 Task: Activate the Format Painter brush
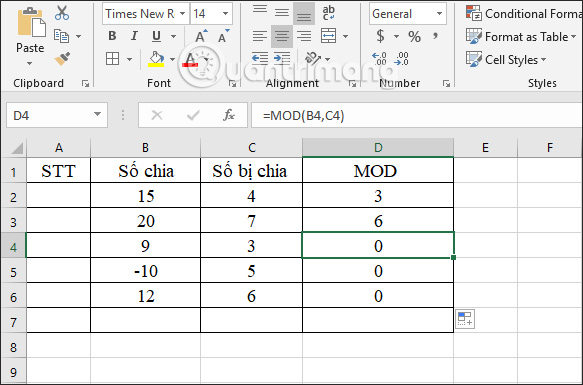[62, 59]
